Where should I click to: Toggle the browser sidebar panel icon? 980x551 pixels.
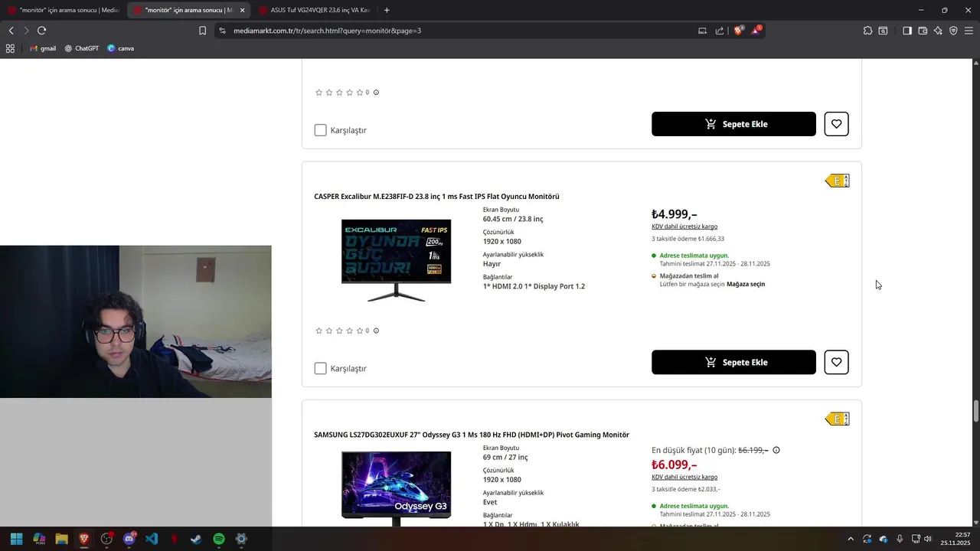pos(907,31)
